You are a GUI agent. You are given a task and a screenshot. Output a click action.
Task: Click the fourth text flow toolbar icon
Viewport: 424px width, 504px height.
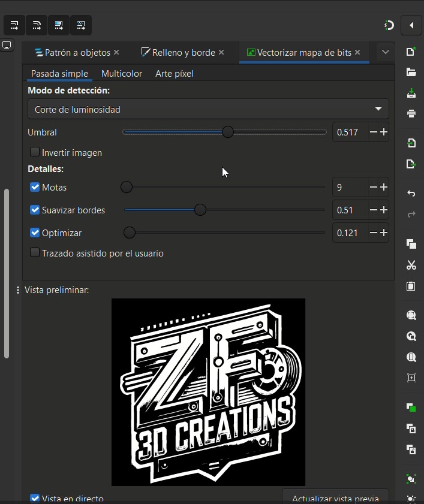click(81, 25)
